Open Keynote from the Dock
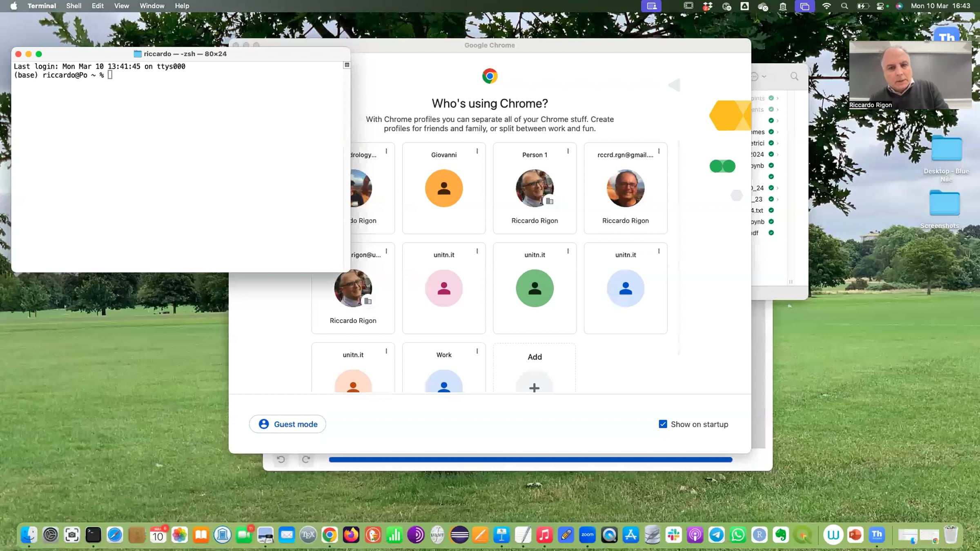 501,535
